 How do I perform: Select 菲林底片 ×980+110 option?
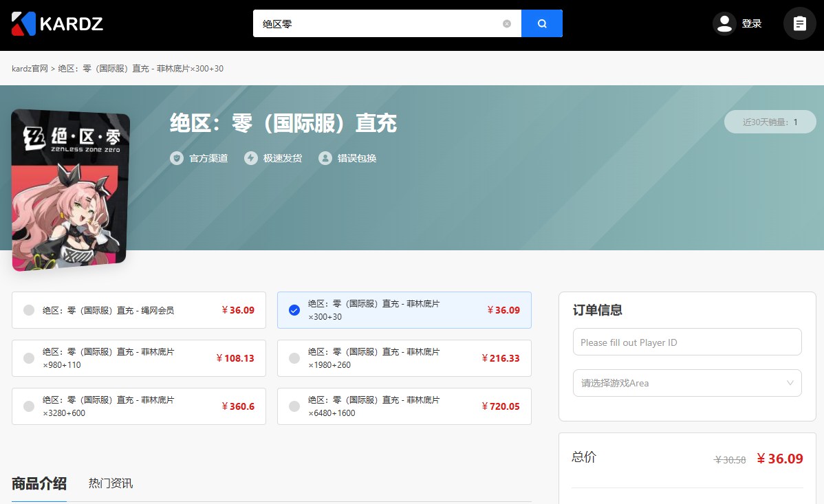coord(139,358)
